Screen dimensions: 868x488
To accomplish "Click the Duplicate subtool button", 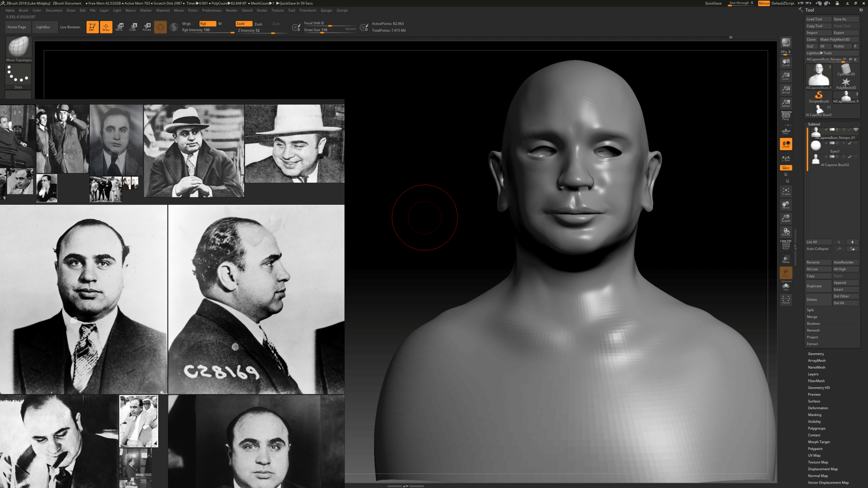I will coord(819,286).
